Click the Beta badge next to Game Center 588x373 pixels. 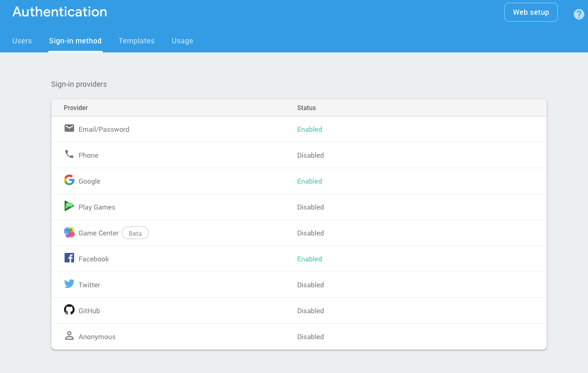pos(135,233)
